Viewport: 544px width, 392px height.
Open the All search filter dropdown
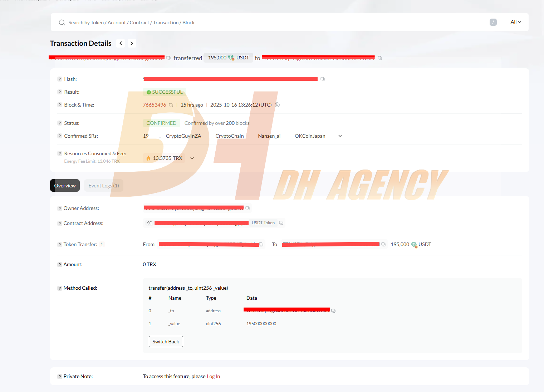(516, 22)
